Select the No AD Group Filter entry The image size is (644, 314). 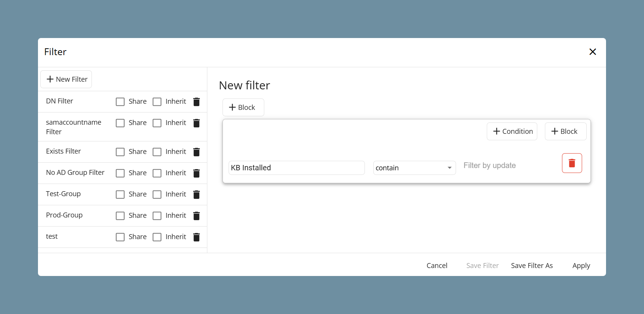tap(75, 173)
